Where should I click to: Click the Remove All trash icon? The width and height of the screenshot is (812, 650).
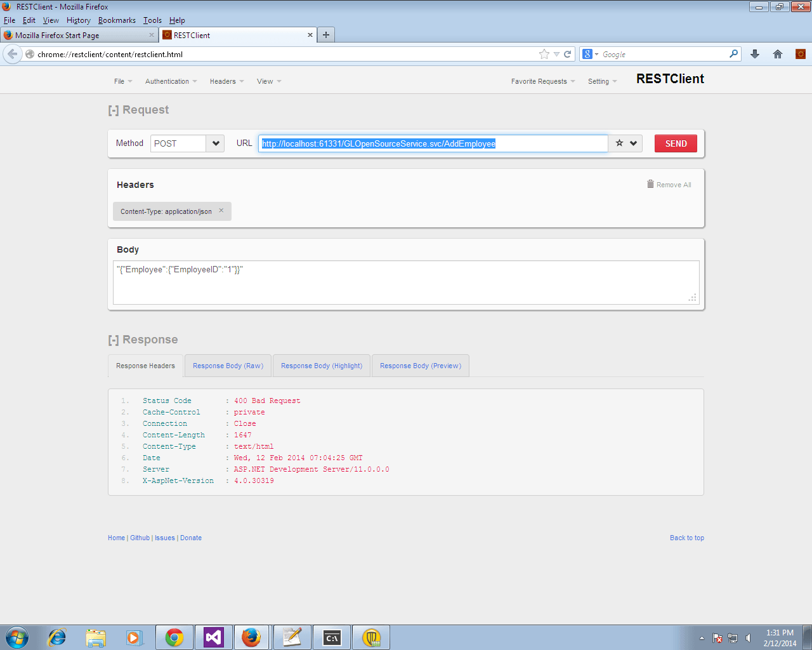[x=650, y=184]
